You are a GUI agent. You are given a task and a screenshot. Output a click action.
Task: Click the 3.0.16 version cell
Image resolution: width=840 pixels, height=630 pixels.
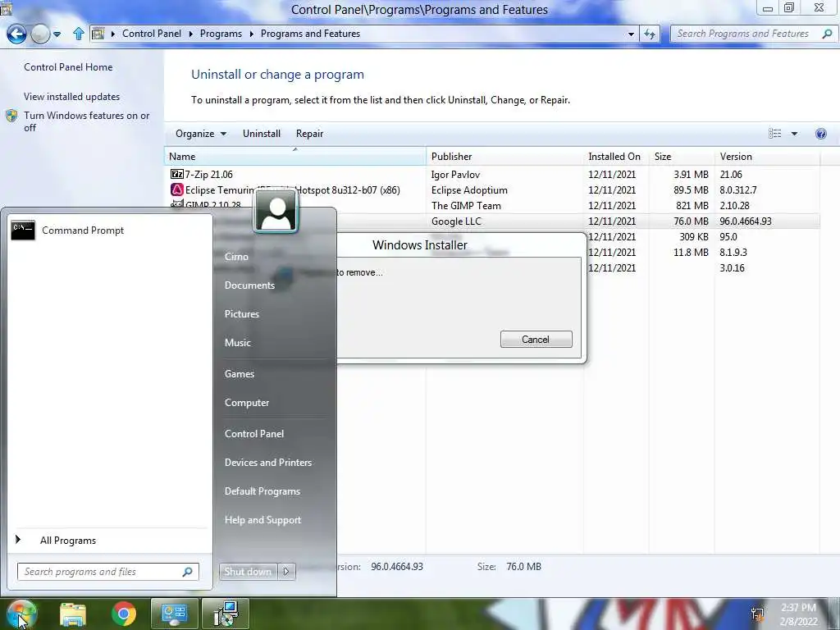point(732,268)
